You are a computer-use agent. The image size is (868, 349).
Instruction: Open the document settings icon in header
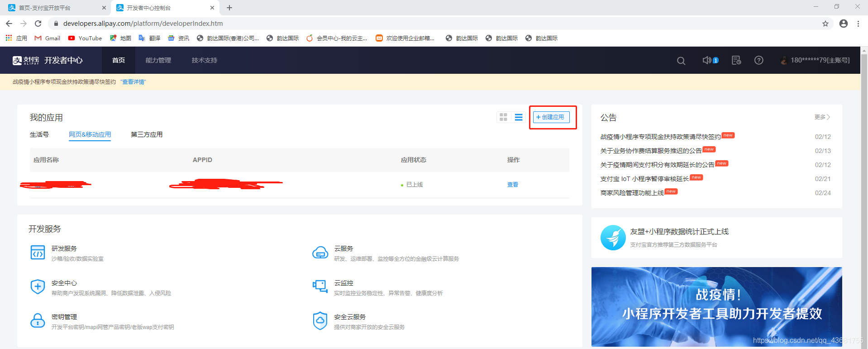[736, 60]
